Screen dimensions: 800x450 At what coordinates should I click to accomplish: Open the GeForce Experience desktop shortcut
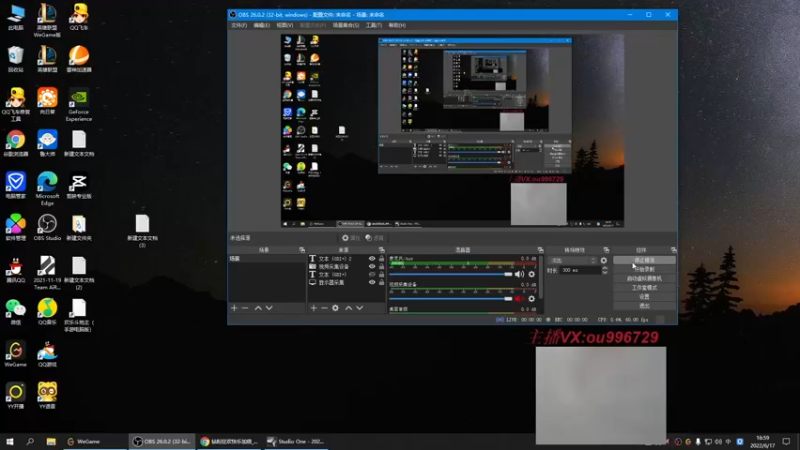(x=79, y=106)
